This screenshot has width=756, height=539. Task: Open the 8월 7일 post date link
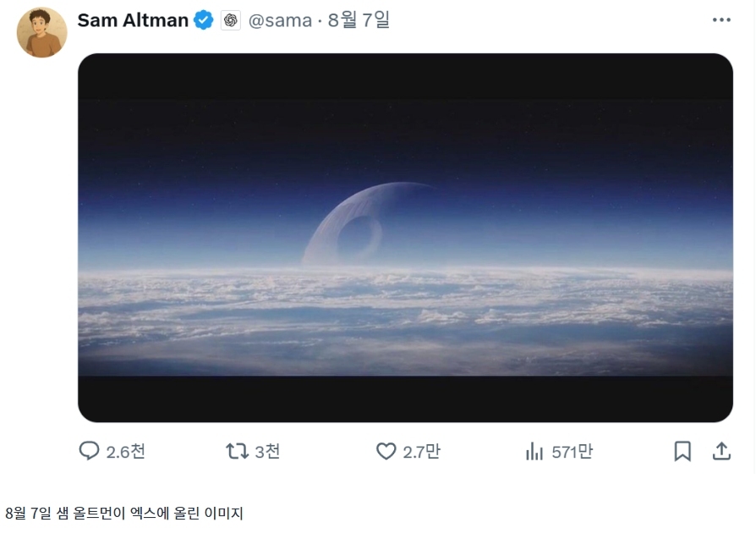[359, 20]
